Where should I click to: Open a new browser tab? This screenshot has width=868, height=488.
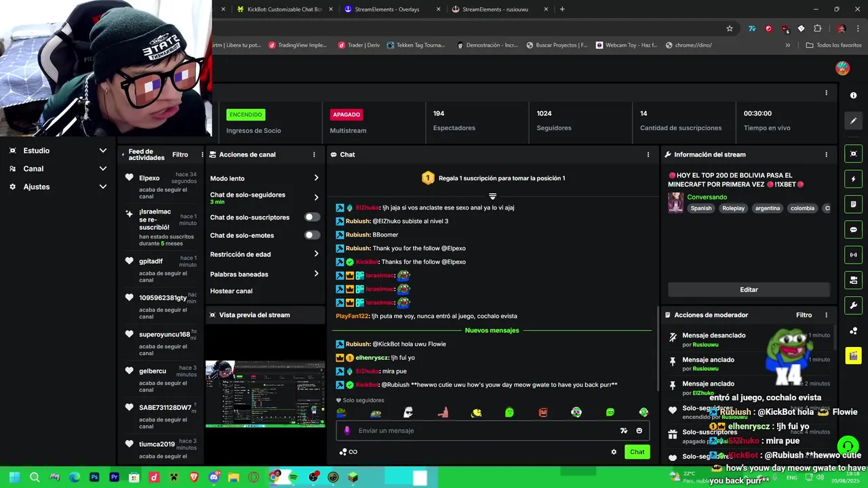tap(562, 9)
